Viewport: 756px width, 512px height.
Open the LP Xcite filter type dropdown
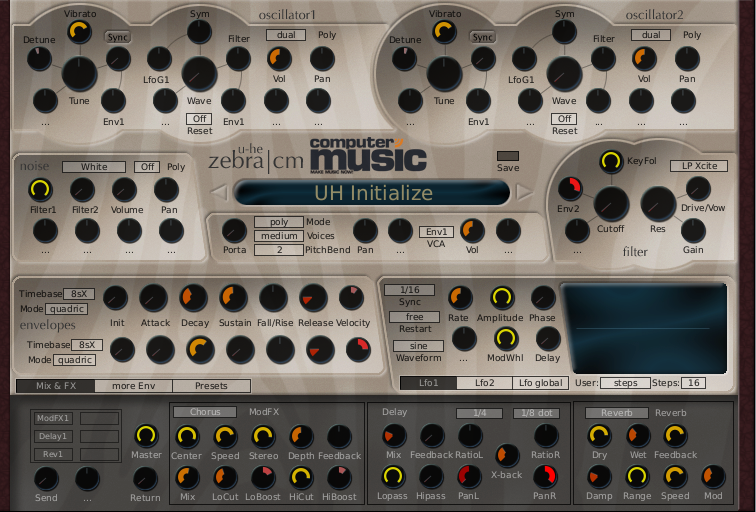tap(698, 165)
